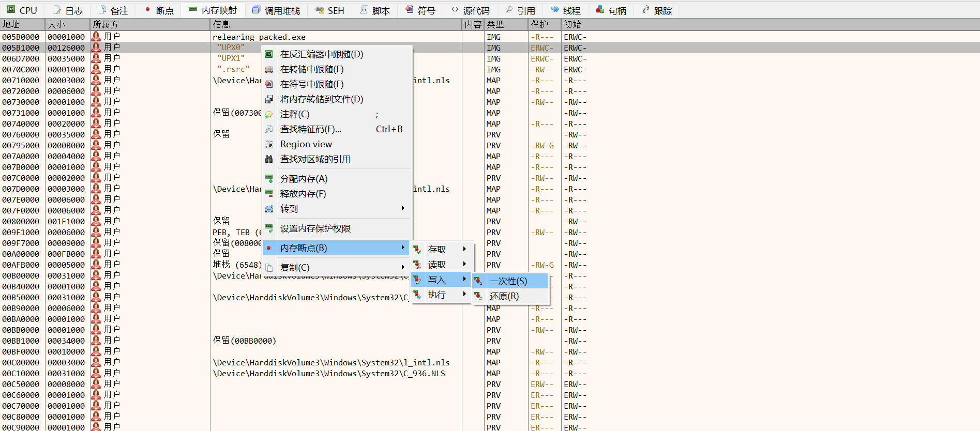
Task: Expand the 执行 breakpoint submenu
Action: (x=464, y=295)
